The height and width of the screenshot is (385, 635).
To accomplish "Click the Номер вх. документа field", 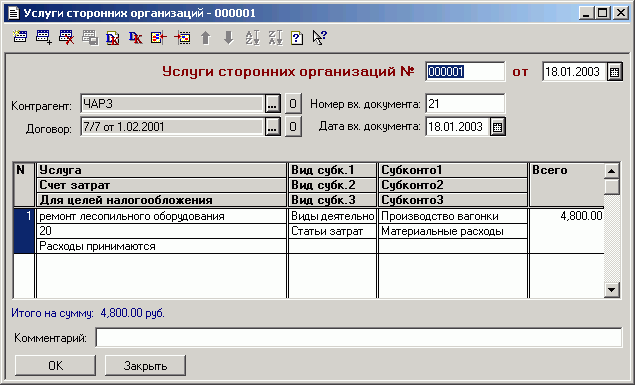I will (x=465, y=104).
